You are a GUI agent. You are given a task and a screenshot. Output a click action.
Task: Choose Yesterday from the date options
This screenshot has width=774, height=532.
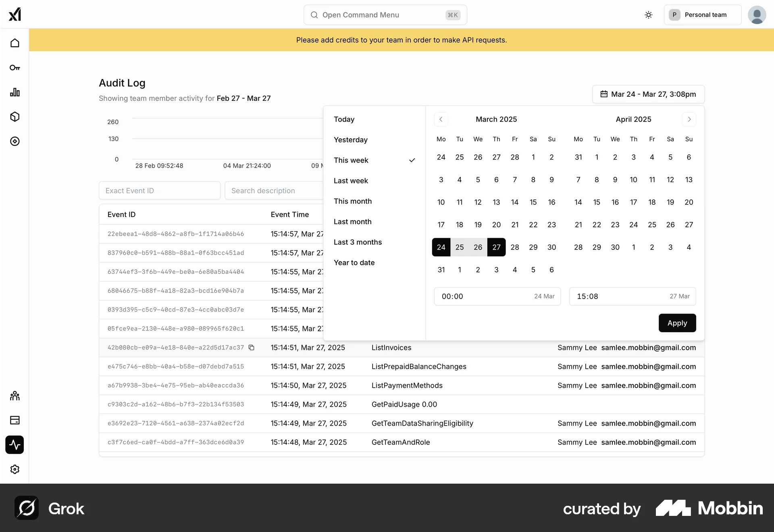click(350, 139)
